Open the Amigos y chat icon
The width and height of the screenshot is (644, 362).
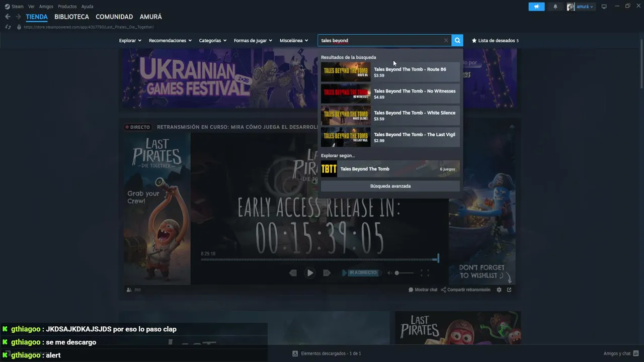click(x=636, y=353)
